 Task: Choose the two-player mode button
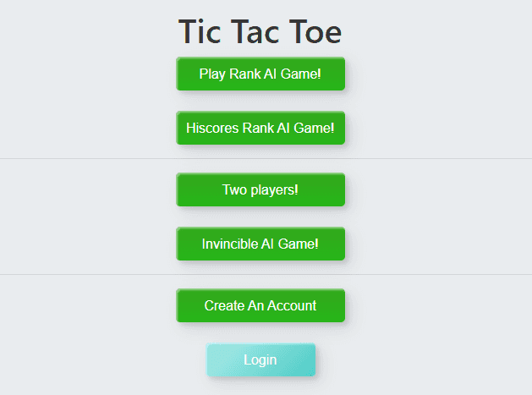pyautogui.click(x=261, y=189)
